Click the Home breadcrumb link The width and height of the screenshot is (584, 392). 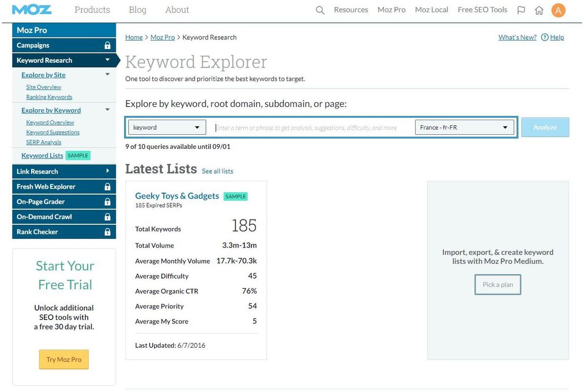[x=134, y=37]
